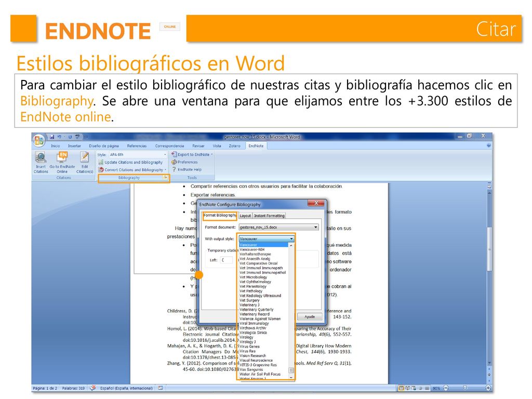This screenshot has height=399, width=532.
Task: Click the Word help icon in ribbon corner
Action: pyautogui.click(x=488, y=145)
